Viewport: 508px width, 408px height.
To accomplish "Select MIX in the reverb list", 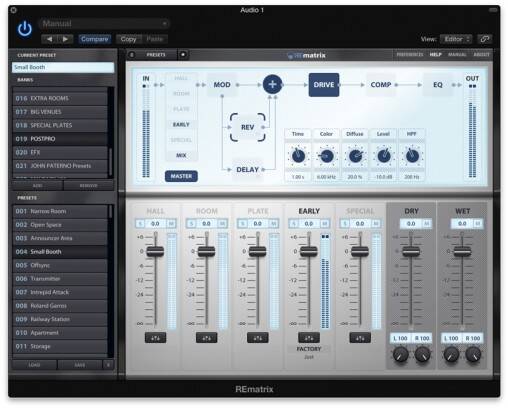I will coord(181,155).
